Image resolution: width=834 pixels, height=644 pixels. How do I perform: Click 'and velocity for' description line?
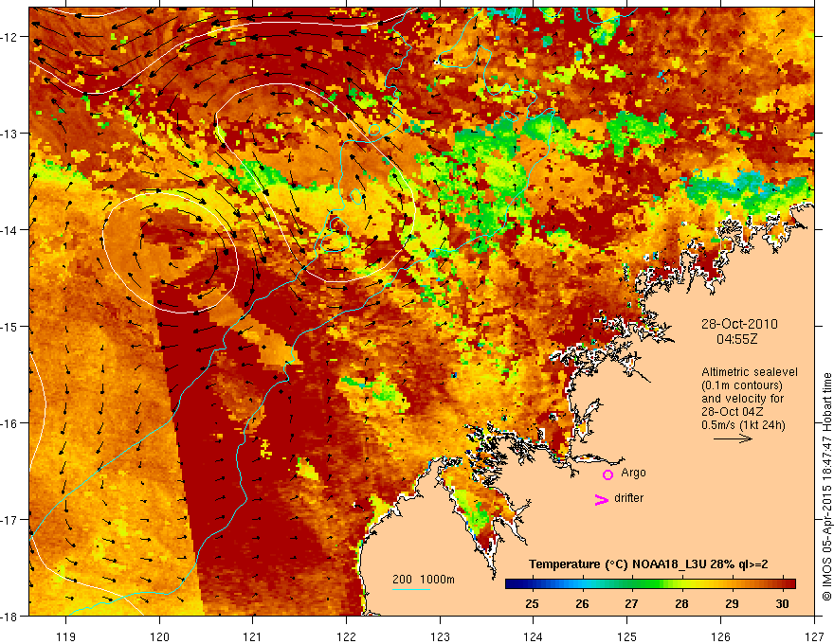pyautogui.click(x=742, y=399)
